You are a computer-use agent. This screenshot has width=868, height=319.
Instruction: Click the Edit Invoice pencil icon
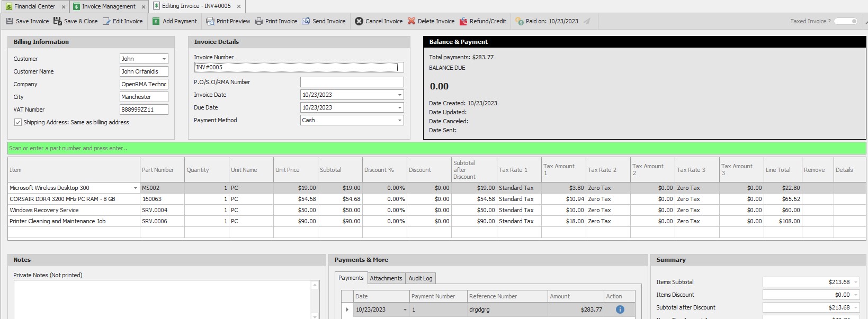coord(106,21)
